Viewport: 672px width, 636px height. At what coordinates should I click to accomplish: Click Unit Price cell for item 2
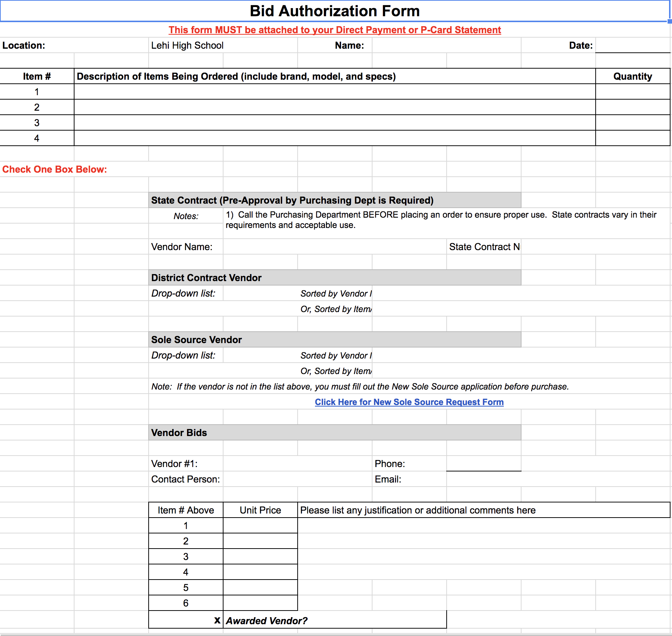(x=260, y=541)
